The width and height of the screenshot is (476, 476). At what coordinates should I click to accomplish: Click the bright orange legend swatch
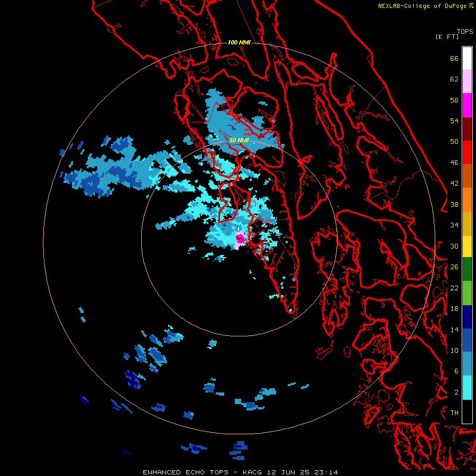tap(467, 200)
